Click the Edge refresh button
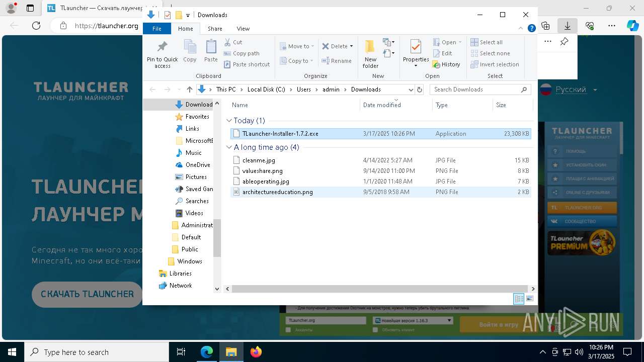This screenshot has width=644, height=362. [x=36, y=26]
